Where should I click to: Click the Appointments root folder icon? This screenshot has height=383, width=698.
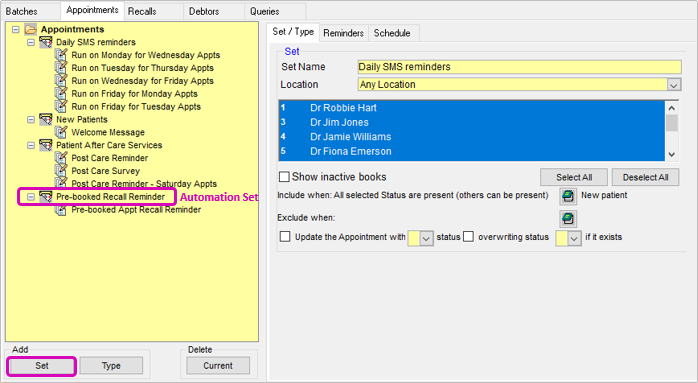click(31, 29)
